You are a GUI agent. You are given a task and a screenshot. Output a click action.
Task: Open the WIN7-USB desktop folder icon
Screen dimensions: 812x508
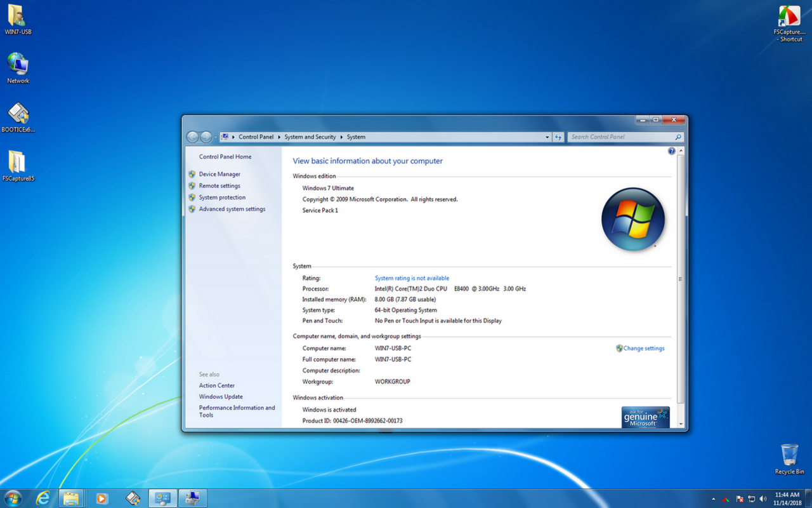pyautogui.click(x=18, y=20)
